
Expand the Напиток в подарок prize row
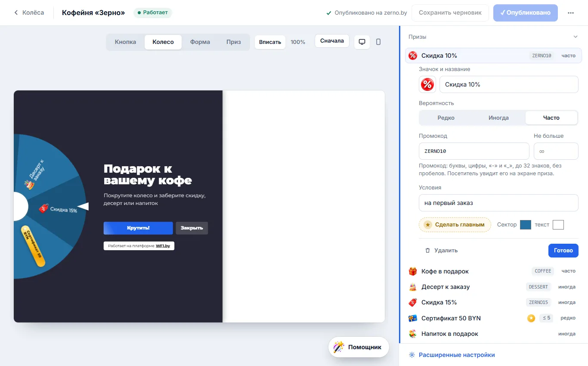493,334
